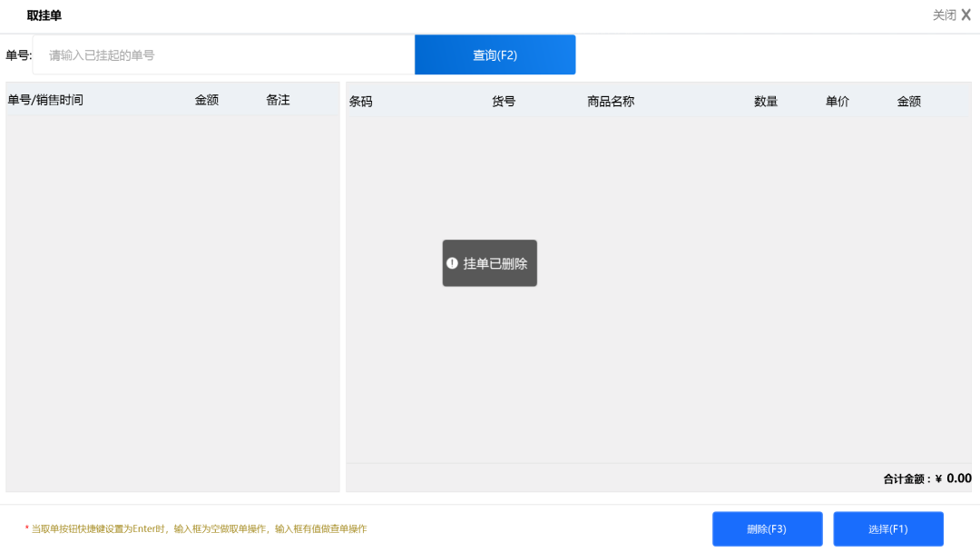The height and width of the screenshot is (552, 980).
Task: Click the 单号 label before the input
Action: tap(18, 55)
